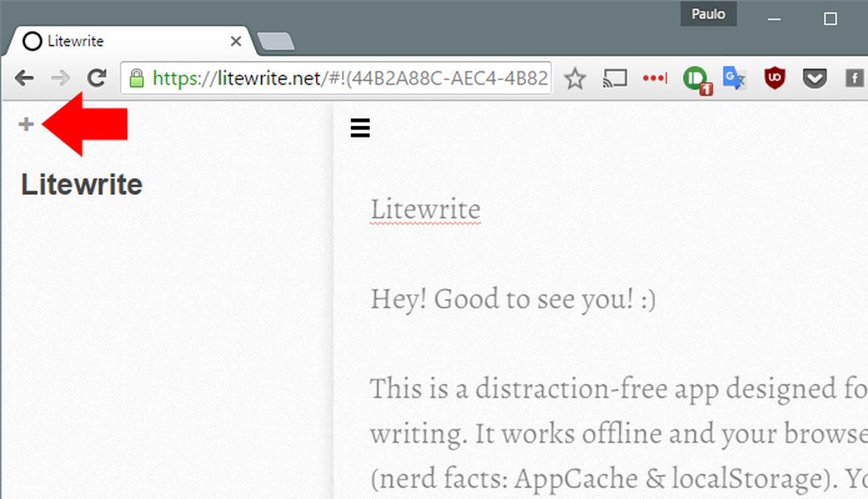Close the Litewrite tab

[236, 41]
